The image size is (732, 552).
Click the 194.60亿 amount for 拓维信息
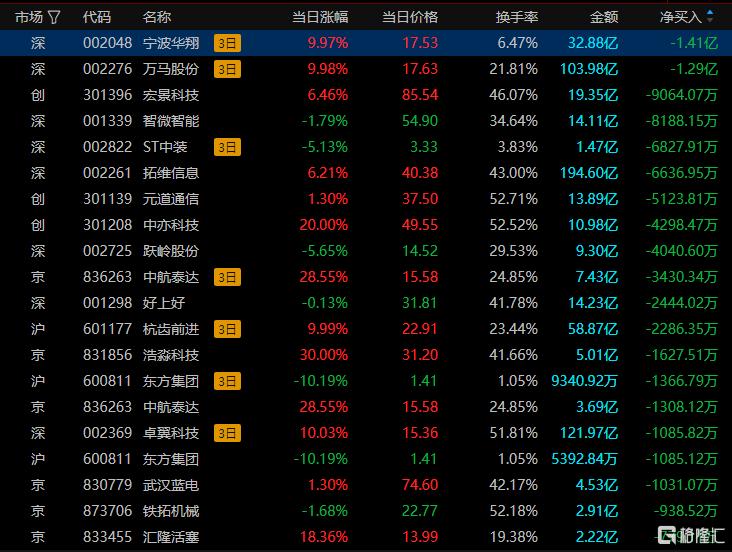pos(589,173)
